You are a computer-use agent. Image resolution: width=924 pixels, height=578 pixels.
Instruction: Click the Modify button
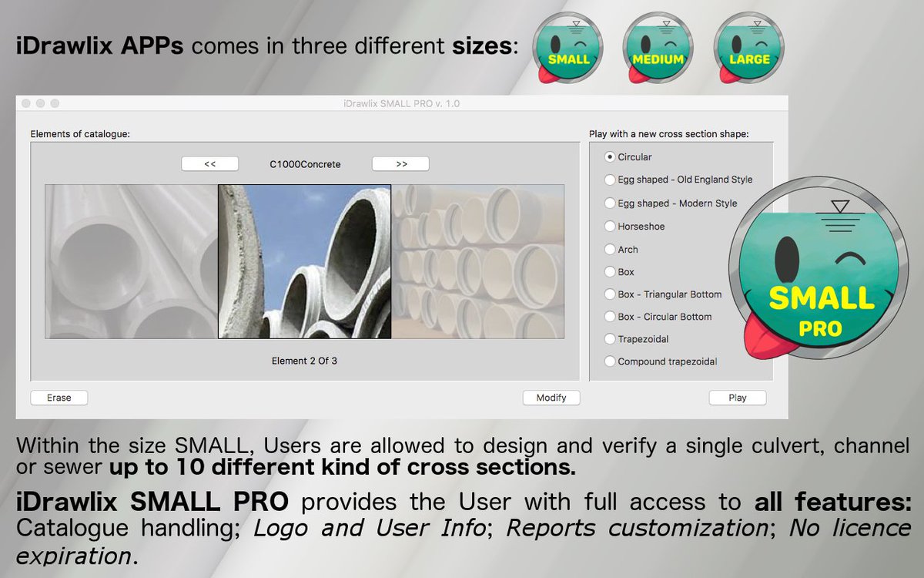click(x=551, y=398)
